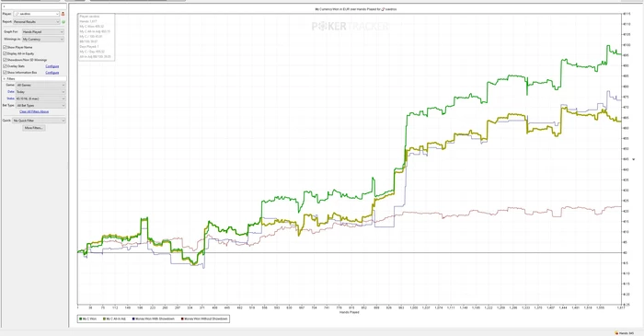This screenshot has width=644, height=336.
Task: Open the Quick filter dropdown
Action: [x=39, y=121]
